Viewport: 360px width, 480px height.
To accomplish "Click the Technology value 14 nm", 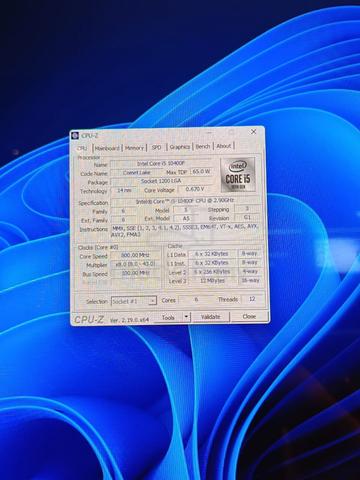I will (x=124, y=190).
